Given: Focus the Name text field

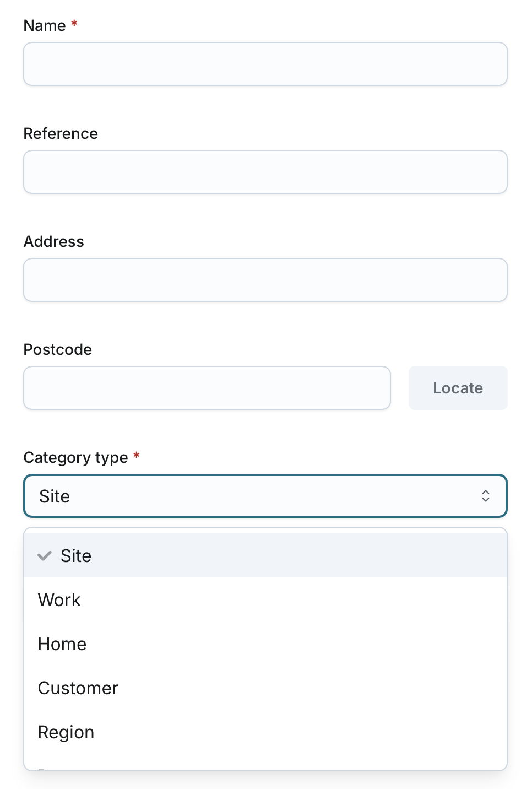Looking at the screenshot, I should pyautogui.click(x=265, y=64).
